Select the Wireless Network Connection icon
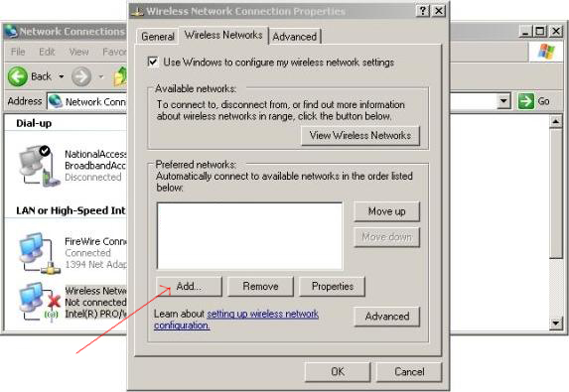Image resolution: width=569 pixels, height=392 pixels. (39, 302)
